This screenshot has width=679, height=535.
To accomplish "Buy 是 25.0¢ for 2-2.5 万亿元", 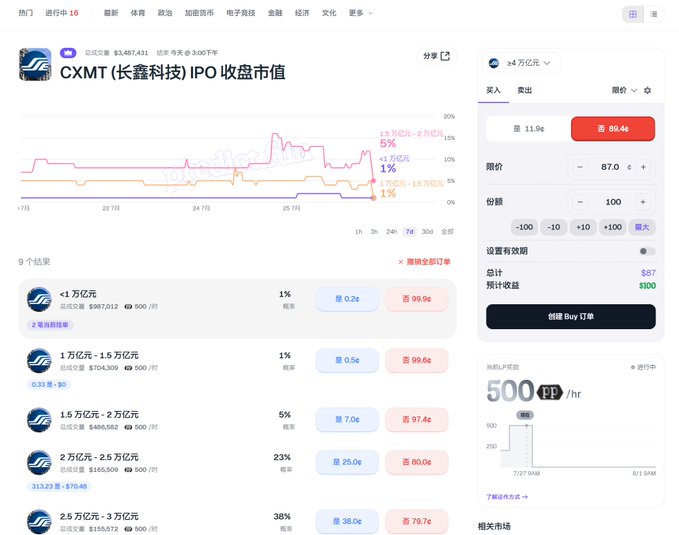I will click(347, 462).
